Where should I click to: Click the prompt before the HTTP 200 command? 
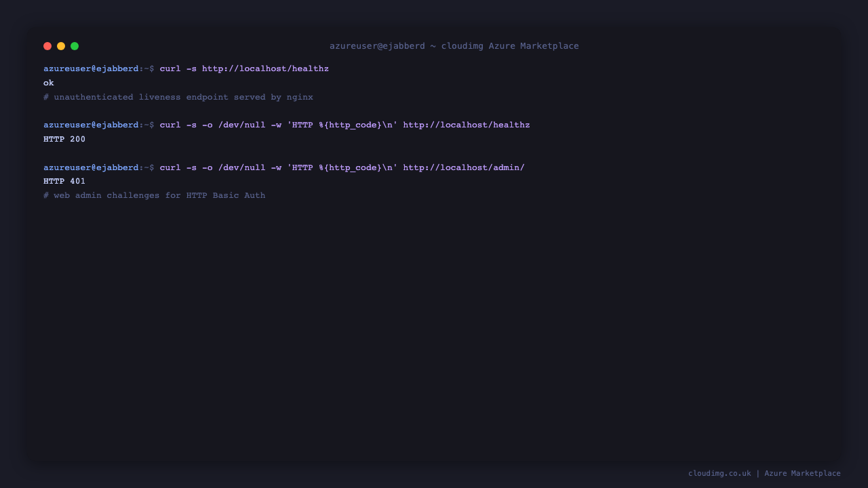click(x=99, y=125)
